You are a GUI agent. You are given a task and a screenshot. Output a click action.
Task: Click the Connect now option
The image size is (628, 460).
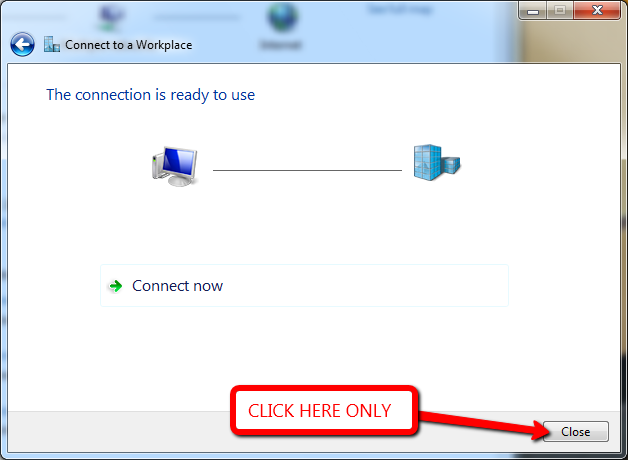tap(304, 285)
